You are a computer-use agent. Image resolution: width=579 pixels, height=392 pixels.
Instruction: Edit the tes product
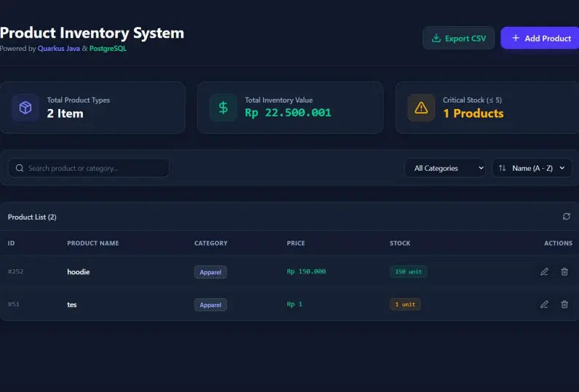click(x=544, y=304)
